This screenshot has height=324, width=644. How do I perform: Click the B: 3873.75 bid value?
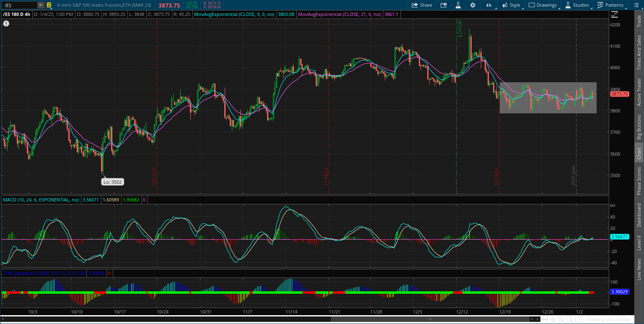click(212, 3)
